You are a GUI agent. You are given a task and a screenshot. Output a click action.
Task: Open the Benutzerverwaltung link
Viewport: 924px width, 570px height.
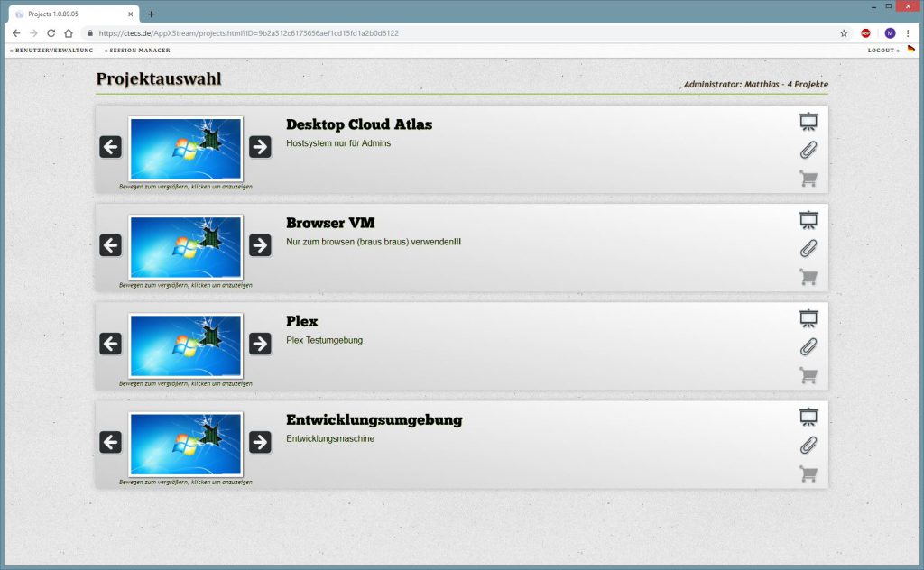coord(51,51)
